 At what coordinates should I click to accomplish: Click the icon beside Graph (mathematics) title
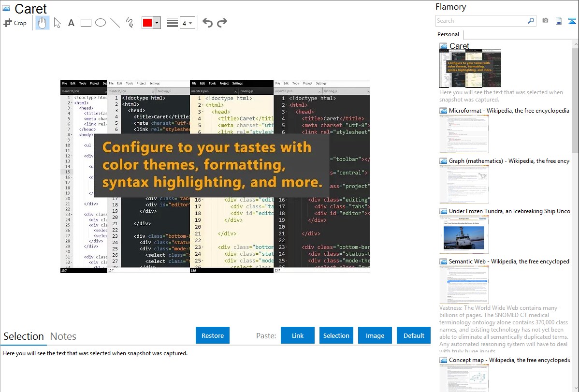click(443, 161)
